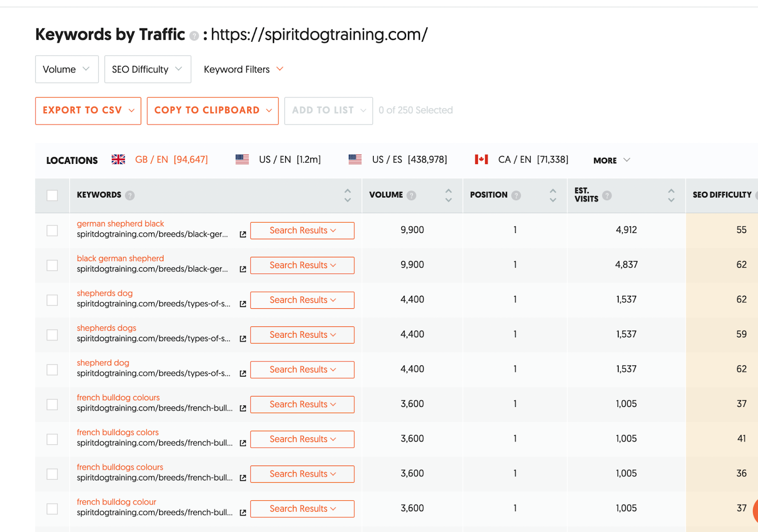Screen dimensions: 758x532
Task: Open the shepherds dogs keyword link
Action: tap(107, 328)
